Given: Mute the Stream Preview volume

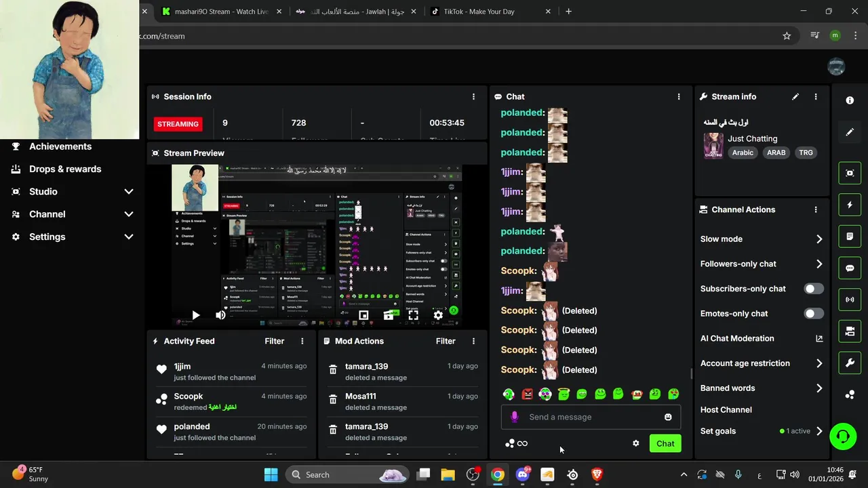Looking at the screenshot, I should coord(220,315).
